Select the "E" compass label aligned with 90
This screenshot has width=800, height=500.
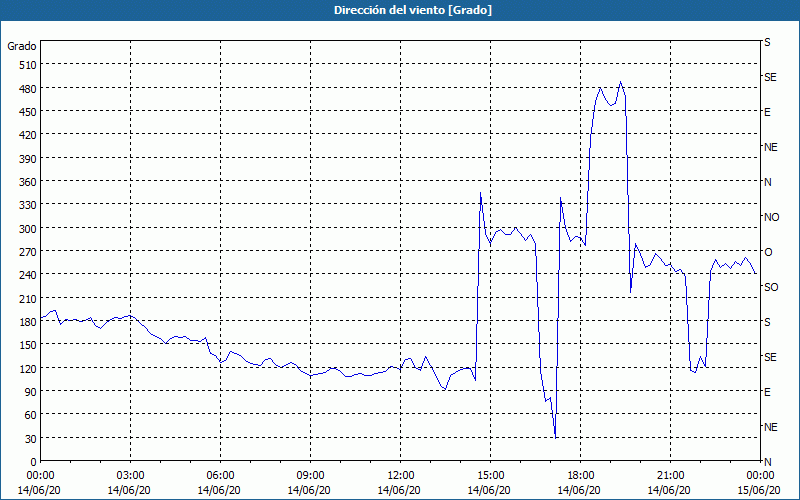point(767,392)
